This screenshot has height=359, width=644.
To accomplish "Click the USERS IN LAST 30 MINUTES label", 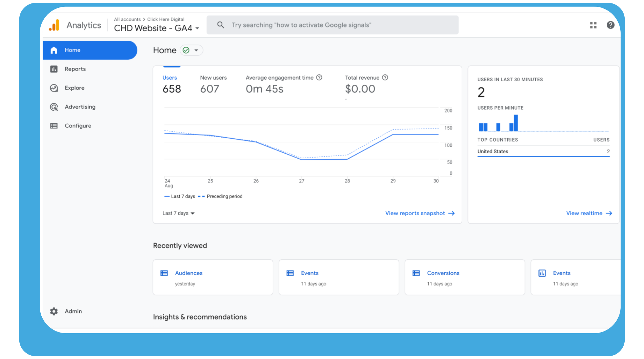I will (x=510, y=79).
